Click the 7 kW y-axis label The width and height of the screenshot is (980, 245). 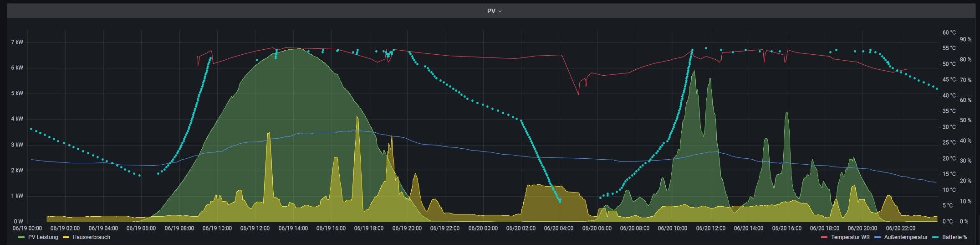[x=17, y=42]
